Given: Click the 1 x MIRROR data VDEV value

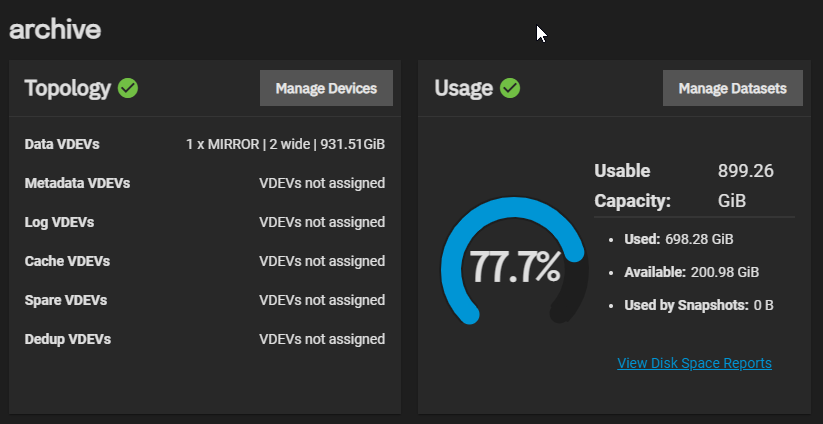Looking at the screenshot, I should (x=286, y=144).
